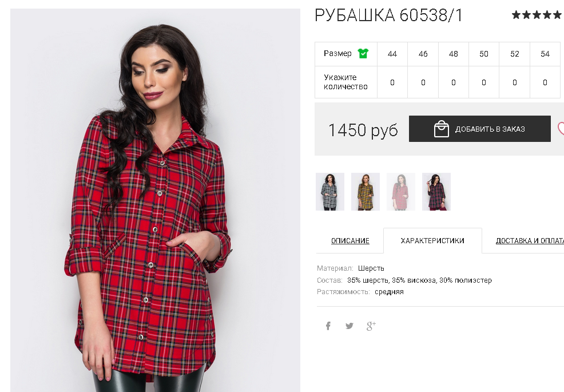Select the gray plaid shirt thumbnail

330,192
